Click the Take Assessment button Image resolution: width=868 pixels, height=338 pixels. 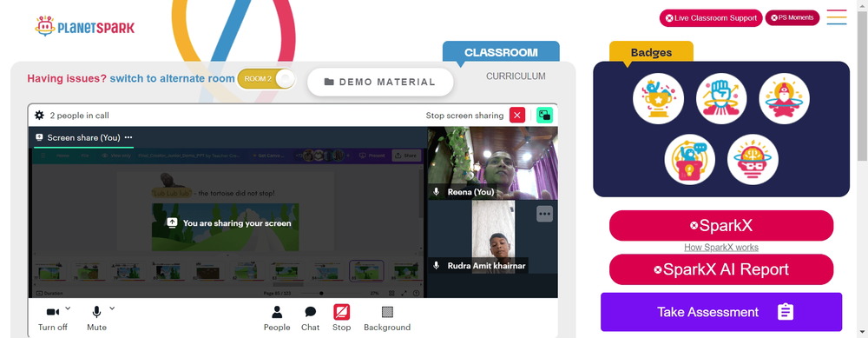(x=721, y=312)
